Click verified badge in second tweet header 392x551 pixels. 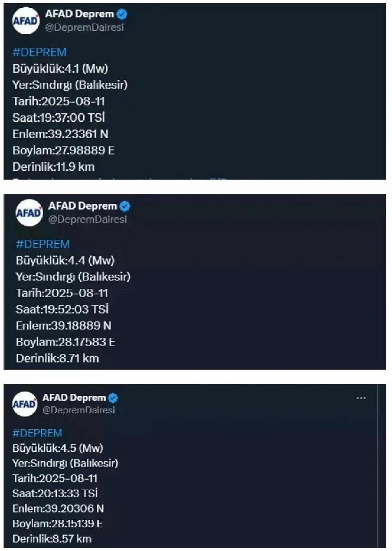point(125,206)
